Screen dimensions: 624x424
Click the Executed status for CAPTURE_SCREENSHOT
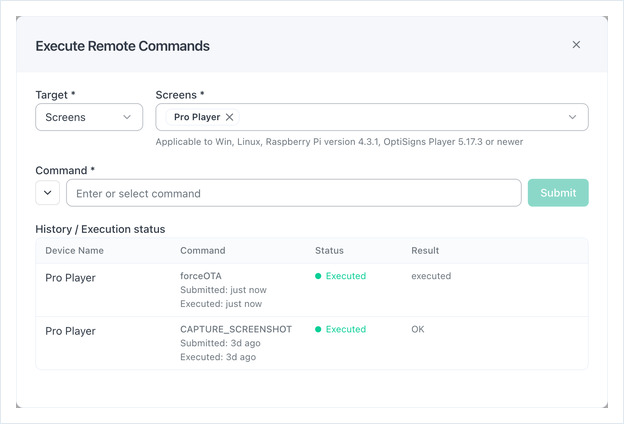point(346,329)
